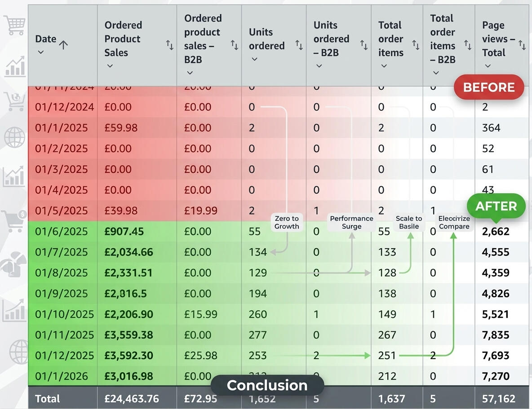Sort the Ordered product sales B2B column
This screenshot has width=532, height=409.
click(x=234, y=45)
